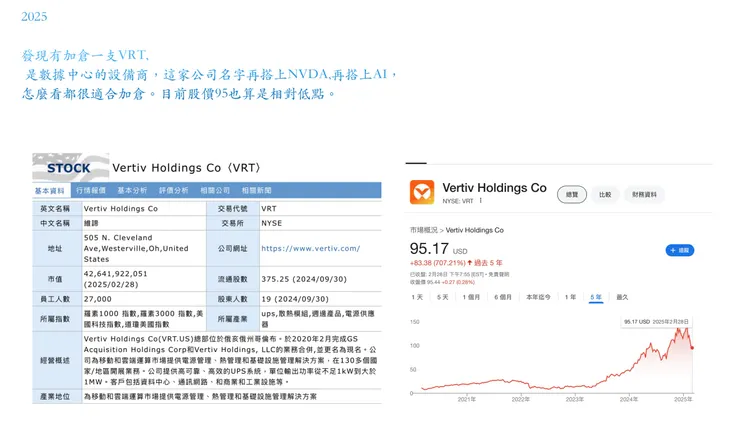The height and width of the screenshot is (429, 740).
Task: Click the 經營概述 row label
Action: (x=55, y=360)
